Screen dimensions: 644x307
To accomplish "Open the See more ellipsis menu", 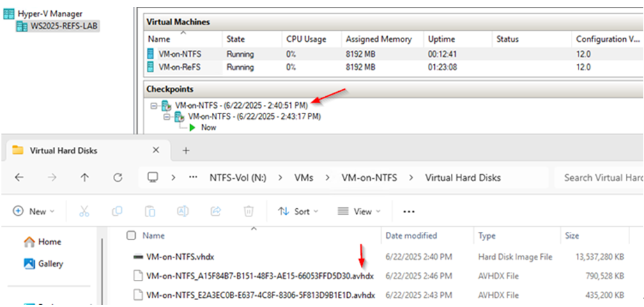I will click(408, 212).
